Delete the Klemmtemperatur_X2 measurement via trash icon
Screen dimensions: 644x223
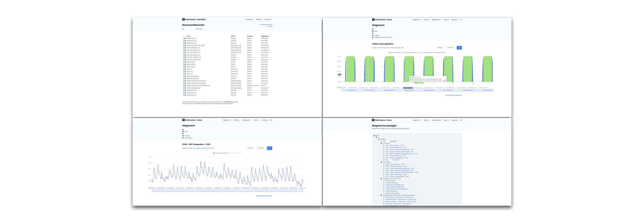click(x=185, y=50)
